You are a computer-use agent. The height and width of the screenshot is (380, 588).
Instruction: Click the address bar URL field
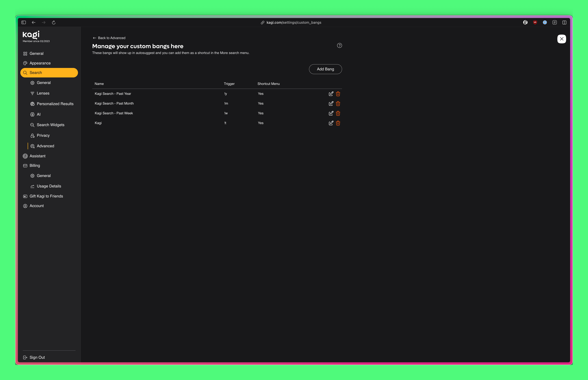pos(294,23)
